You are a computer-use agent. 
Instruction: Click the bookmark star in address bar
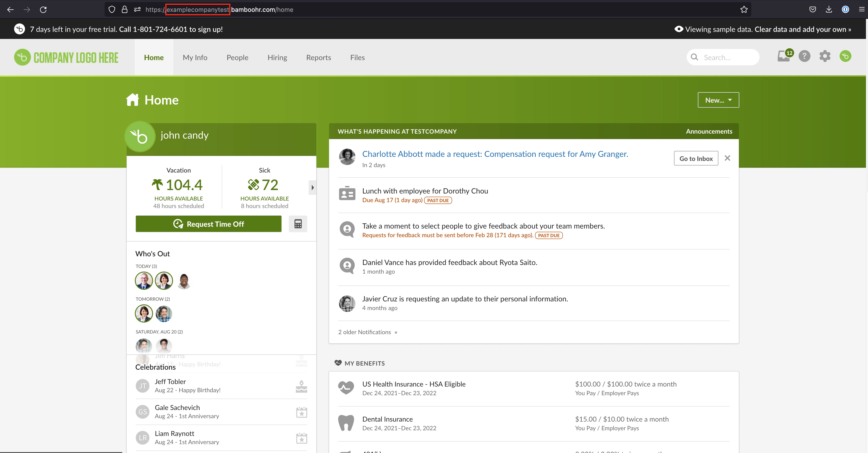click(x=744, y=9)
